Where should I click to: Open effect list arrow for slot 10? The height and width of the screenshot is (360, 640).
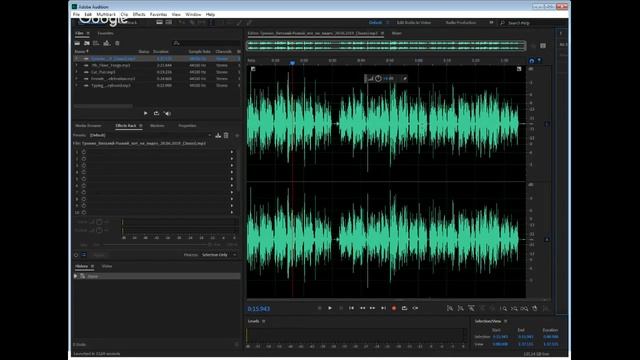click(232, 212)
